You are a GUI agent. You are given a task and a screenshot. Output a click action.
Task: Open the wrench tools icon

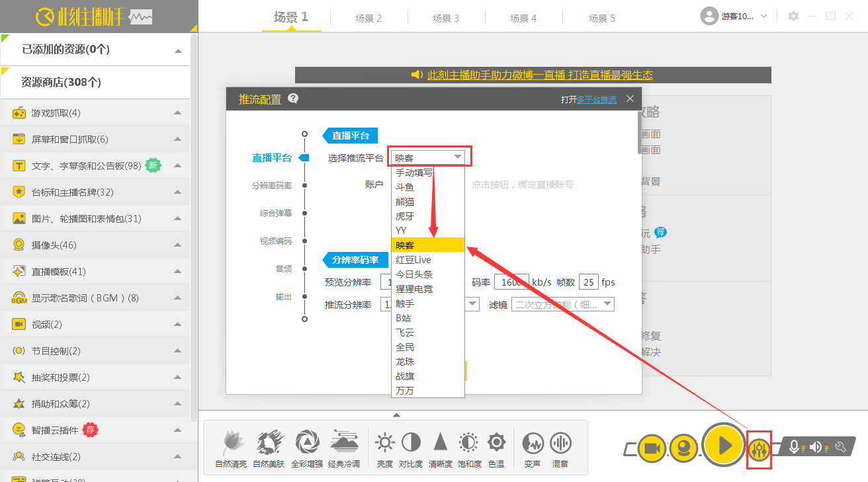(842, 447)
